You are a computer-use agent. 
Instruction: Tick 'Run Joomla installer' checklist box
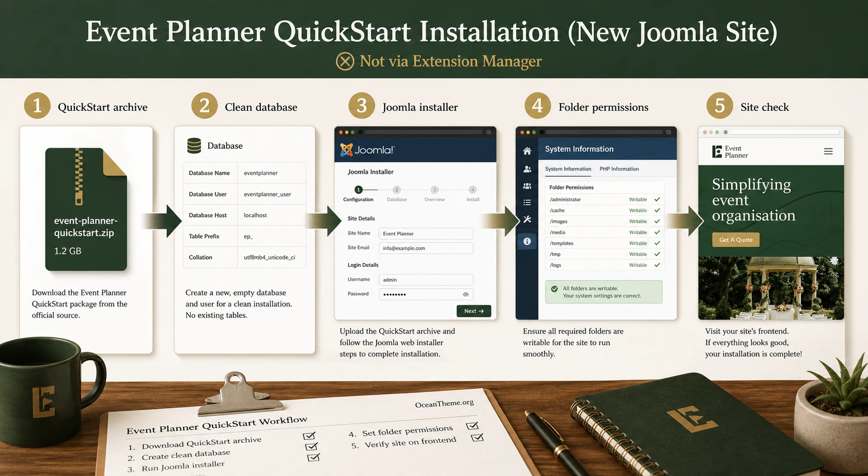[x=313, y=458]
